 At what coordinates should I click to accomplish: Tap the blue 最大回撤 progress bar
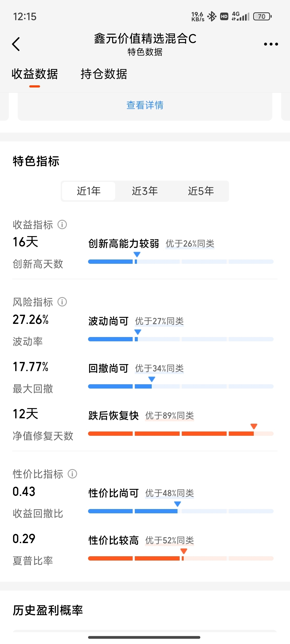[181, 386]
